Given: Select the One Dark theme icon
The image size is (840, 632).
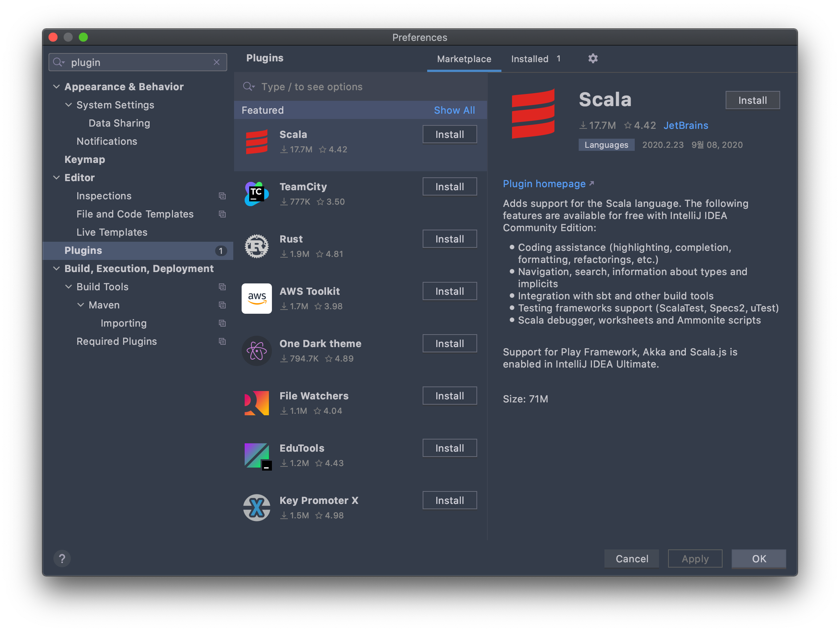Looking at the screenshot, I should point(257,351).
